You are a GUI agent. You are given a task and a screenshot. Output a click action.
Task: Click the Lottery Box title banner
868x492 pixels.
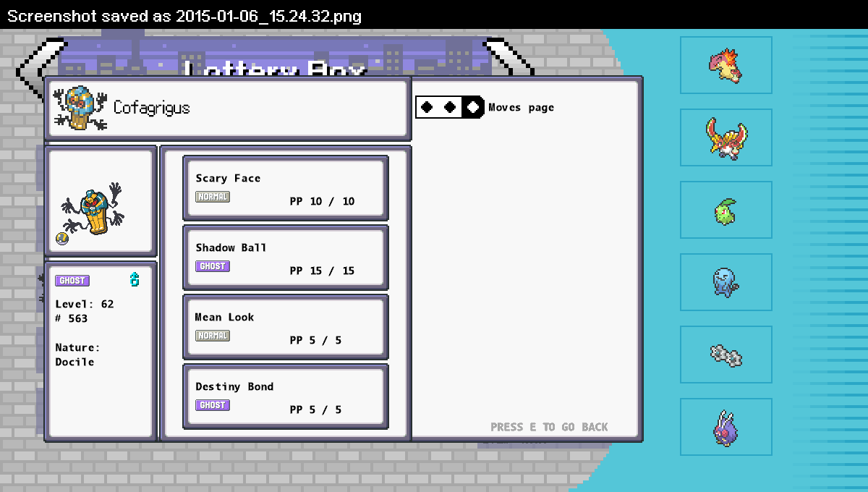(x=275, y=61)
